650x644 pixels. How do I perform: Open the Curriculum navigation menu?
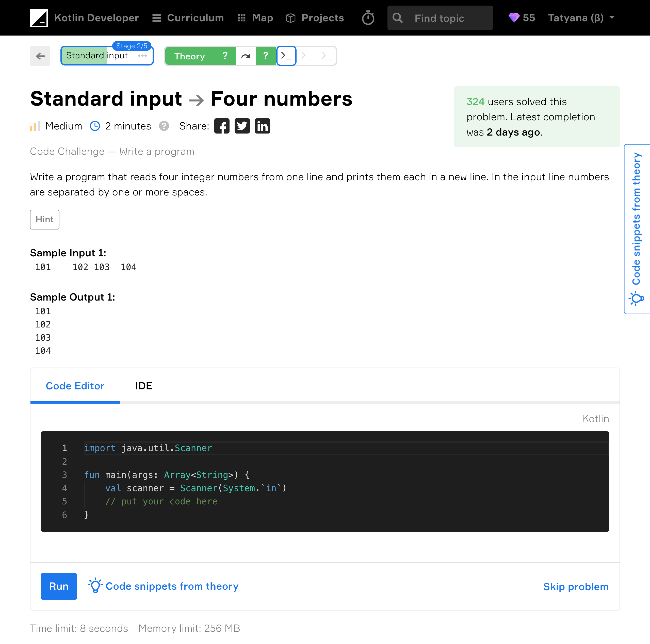point(188,18)
